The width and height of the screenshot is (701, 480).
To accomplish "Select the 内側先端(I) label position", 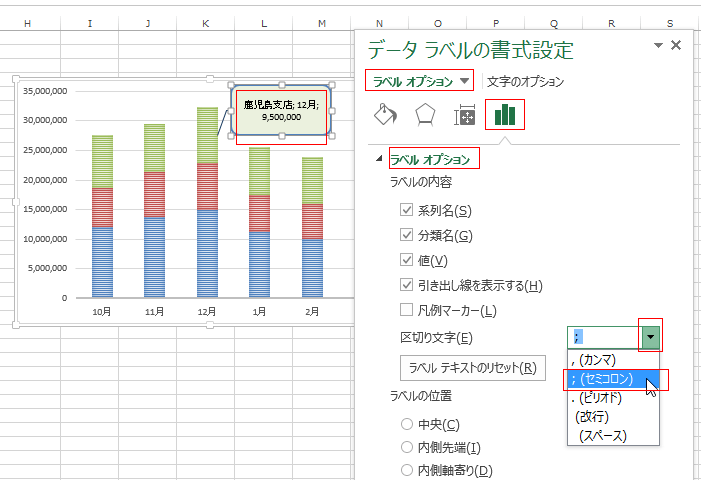I will point(406,447).
